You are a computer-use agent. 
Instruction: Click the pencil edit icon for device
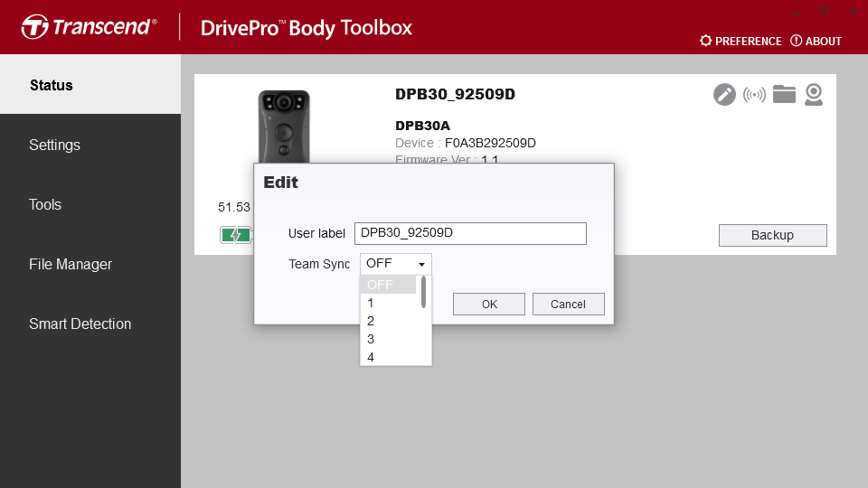point(724,95)
